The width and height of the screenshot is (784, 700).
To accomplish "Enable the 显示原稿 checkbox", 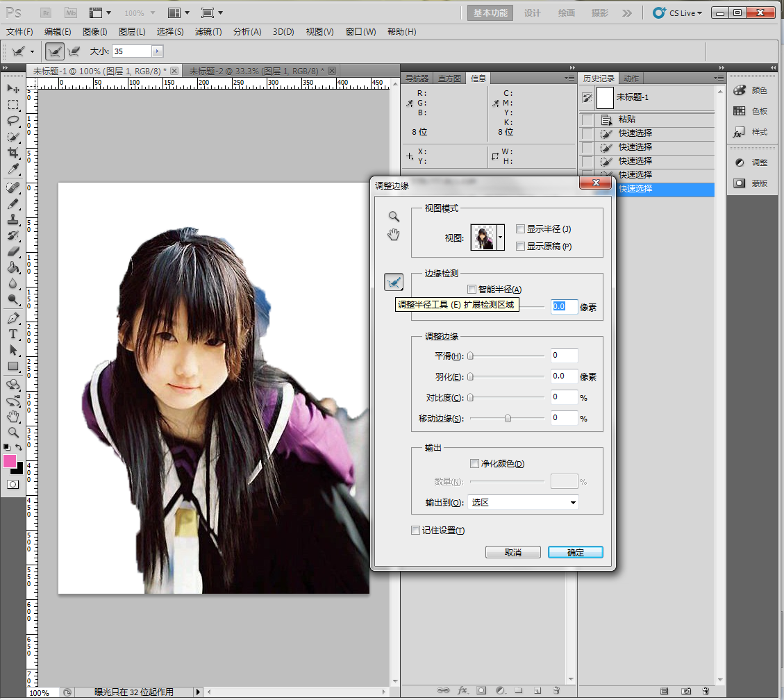I will pos(521,246).
